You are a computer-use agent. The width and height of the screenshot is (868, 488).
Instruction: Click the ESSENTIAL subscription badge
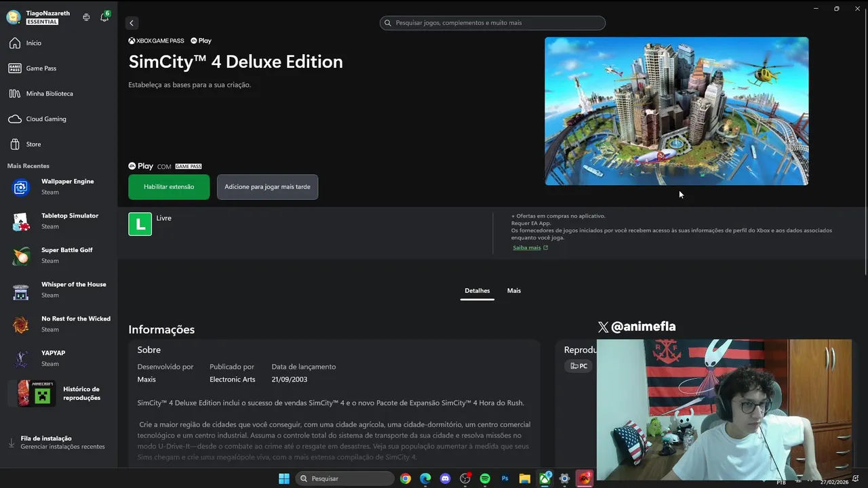[42, 22]
